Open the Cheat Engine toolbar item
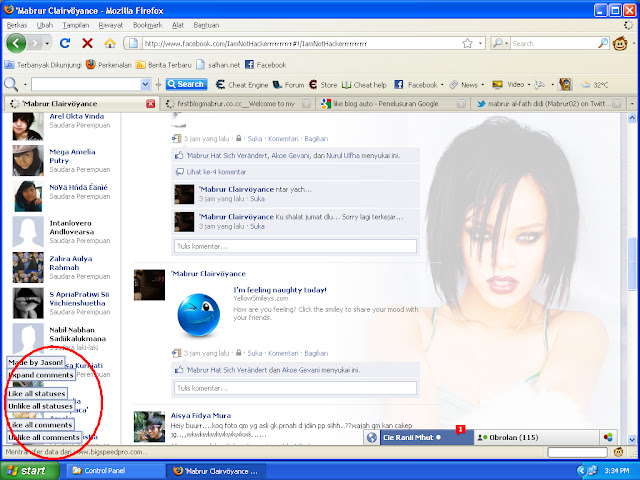The height and width of the screenshot is (480, 640). tap(242, 84)
